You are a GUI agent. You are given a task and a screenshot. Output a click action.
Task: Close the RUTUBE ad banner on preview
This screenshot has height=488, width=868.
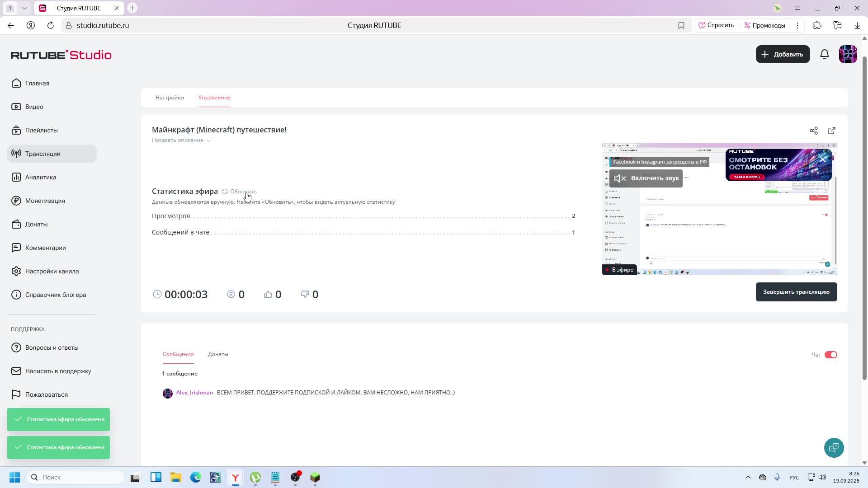tap(823, 159)
